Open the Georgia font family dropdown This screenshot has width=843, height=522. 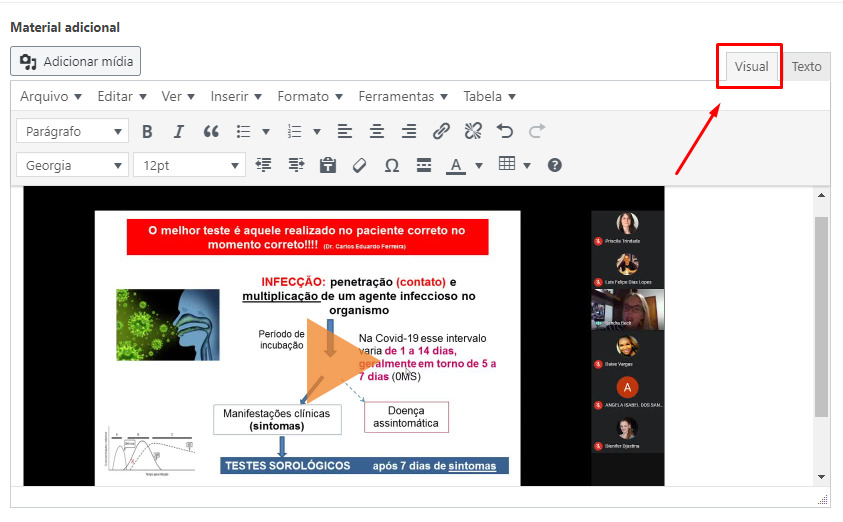pos(73,165)
